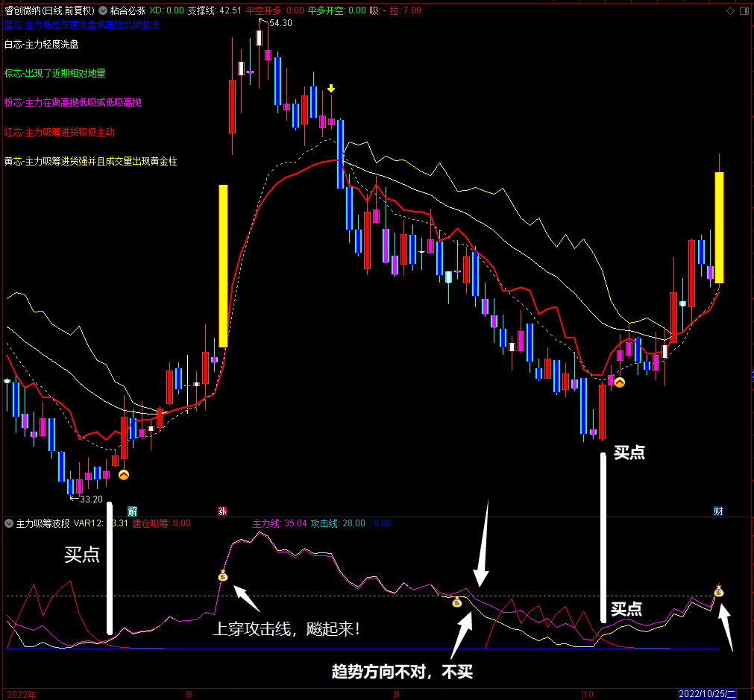Click the money bag icon below 上穿攻击线 crossover
The width and height of the screenshot is (754, 700).
coord(223,576)
